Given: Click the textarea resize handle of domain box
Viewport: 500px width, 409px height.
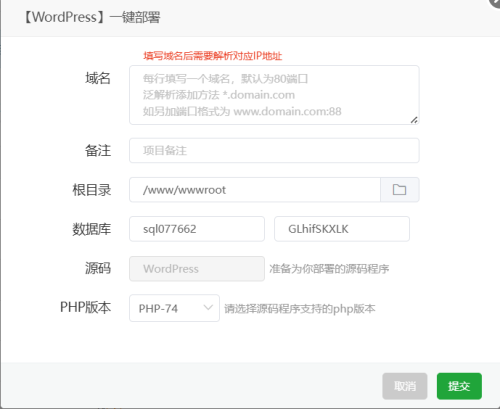Looking at the screenshot, I should [x=414, y=120].
